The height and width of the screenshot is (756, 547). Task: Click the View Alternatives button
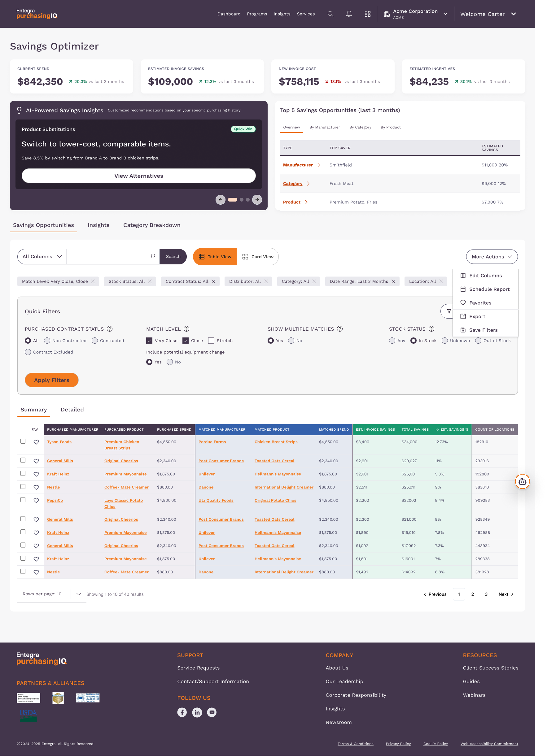[x=139, y=176]
